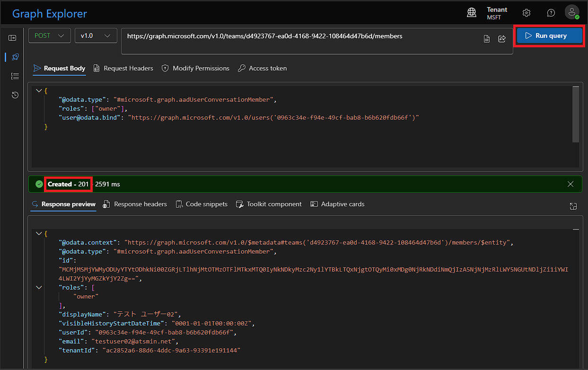Collapse the JSON response root node
The height and width of the screenshot is (370, 588).
tap(39, 233)
